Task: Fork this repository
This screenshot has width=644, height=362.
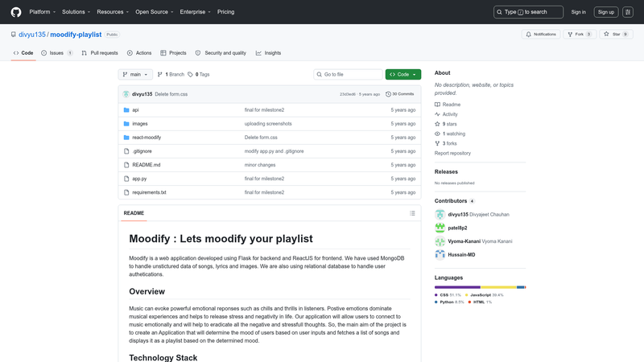Action: point(580,35)
